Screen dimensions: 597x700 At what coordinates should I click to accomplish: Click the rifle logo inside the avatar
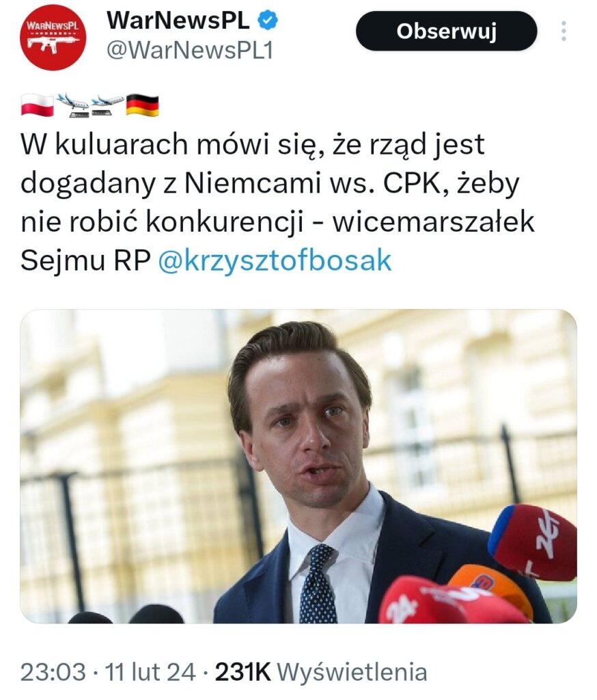53,44
